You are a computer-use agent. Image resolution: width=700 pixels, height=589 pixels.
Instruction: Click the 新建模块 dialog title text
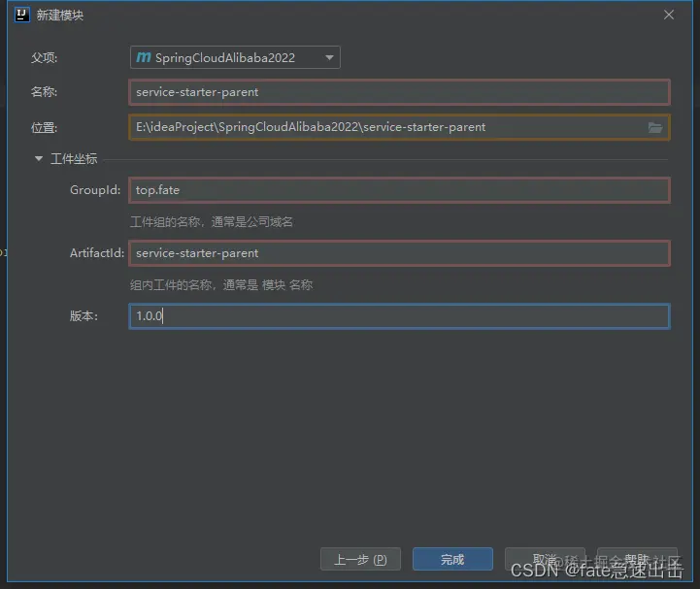point(60,16)
